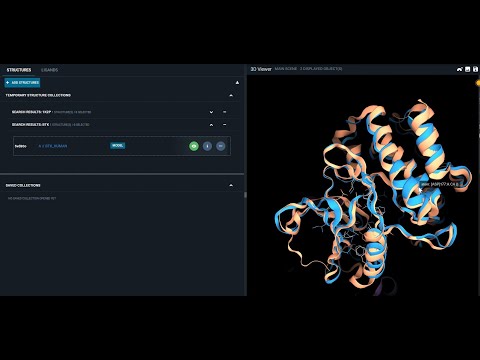This screenshot has height=360, width=480.
Task: Open more options for BTK_HUMAN structure
Action: coord(221,146)
